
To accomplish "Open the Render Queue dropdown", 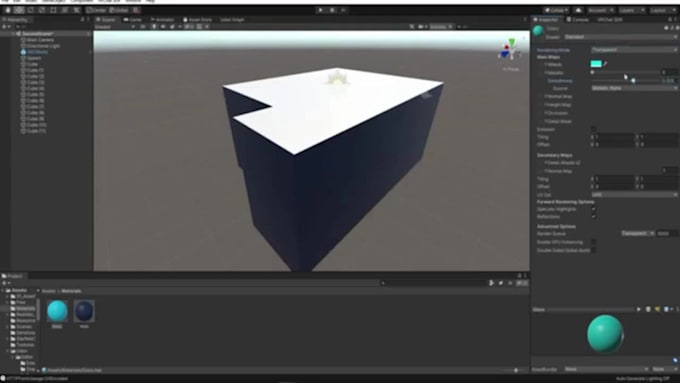I will point(638,233).
